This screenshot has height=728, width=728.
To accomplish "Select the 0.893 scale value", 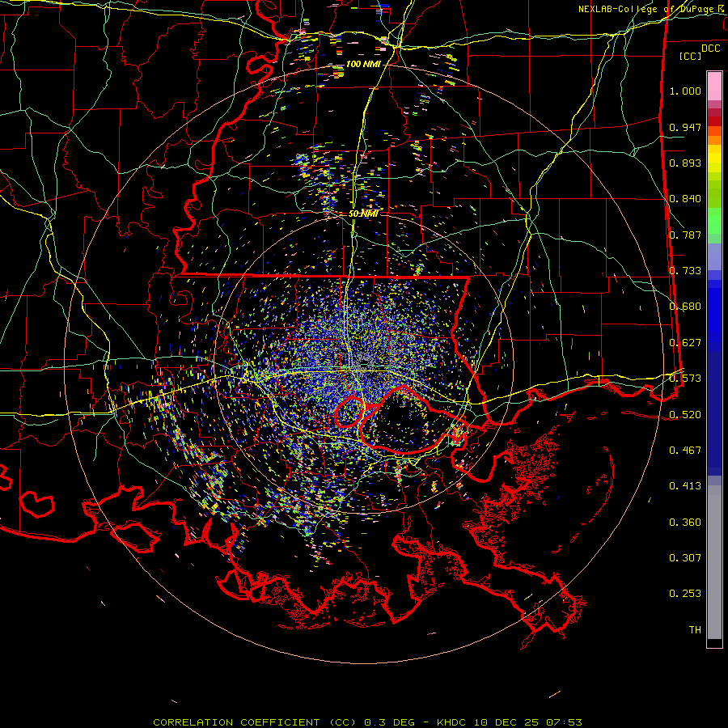I will [x=685, y=163].
